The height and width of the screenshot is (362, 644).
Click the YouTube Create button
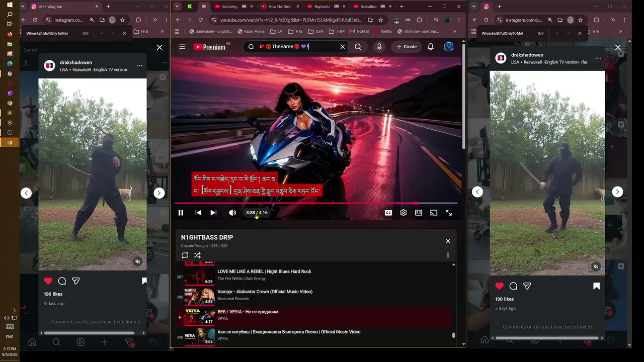pos(407,47)
